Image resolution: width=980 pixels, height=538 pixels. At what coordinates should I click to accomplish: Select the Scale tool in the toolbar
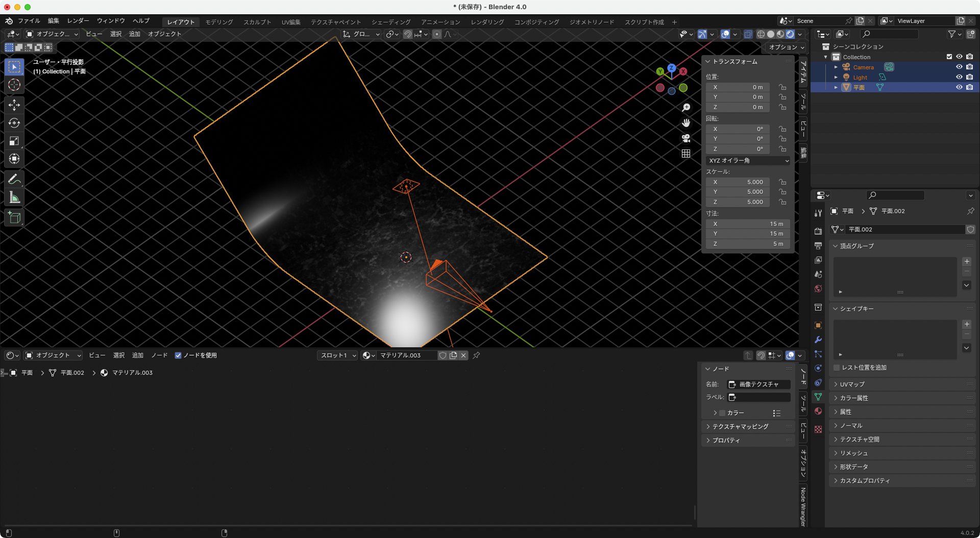[x=14, y=141]
